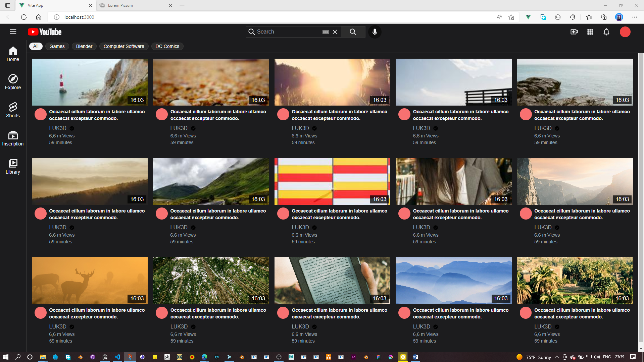Viewport: 644px width, 362px height.
Task: Open Library in the sidebar
Action: [13, 167]
